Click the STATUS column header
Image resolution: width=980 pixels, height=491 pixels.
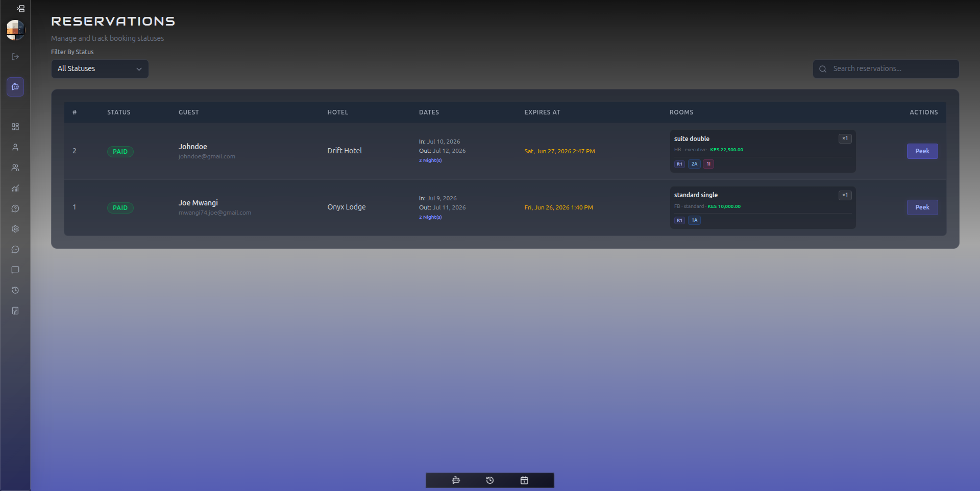click(119, 112)
